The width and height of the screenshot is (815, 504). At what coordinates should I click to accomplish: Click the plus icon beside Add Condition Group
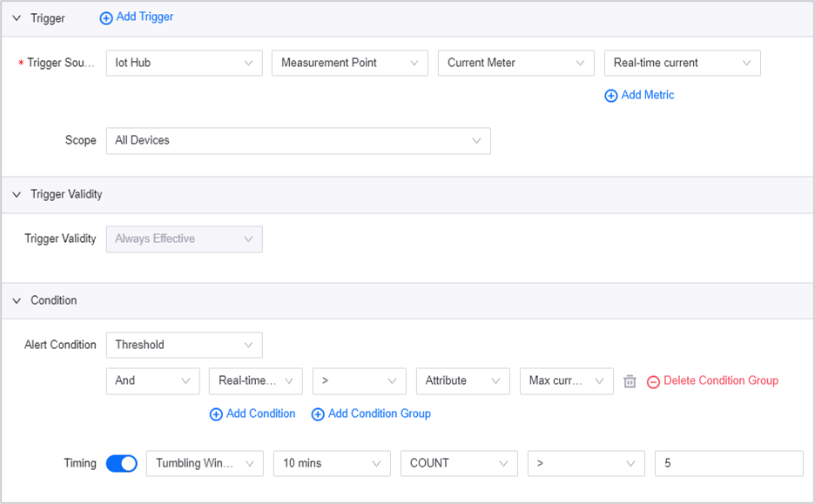[x=318, y=414]
